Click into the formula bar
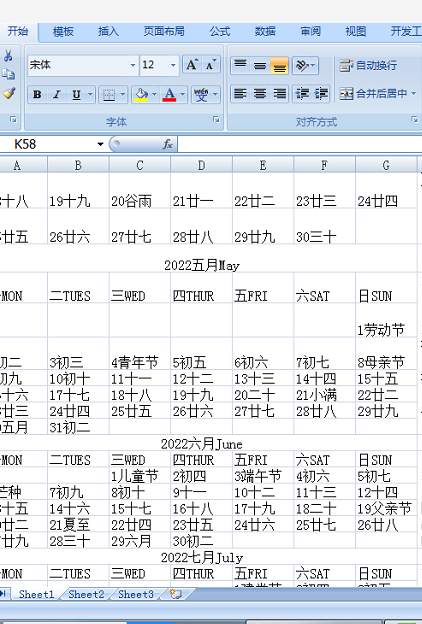422x624 pixels. (x=299, y=144)
